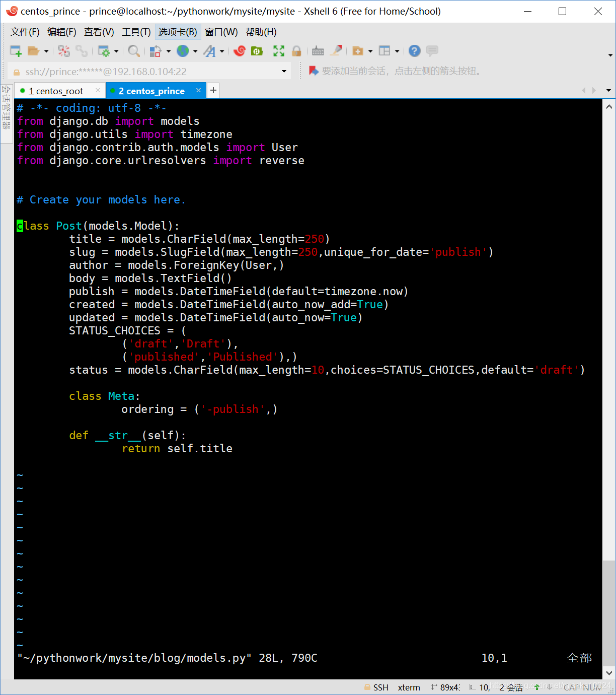Launch the green Xmanager toolbar icon
The width and height of the screenshot is (616, 695).
point(257,51)
